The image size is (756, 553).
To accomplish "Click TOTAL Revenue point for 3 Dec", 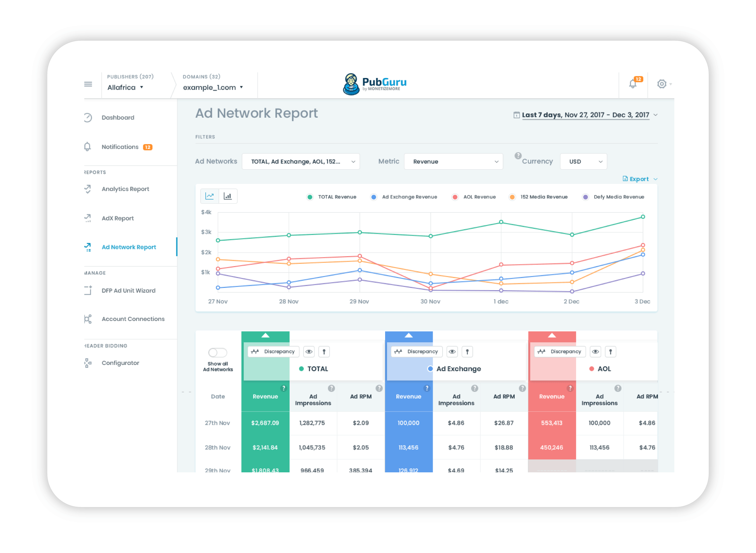I will coord(643,217).
